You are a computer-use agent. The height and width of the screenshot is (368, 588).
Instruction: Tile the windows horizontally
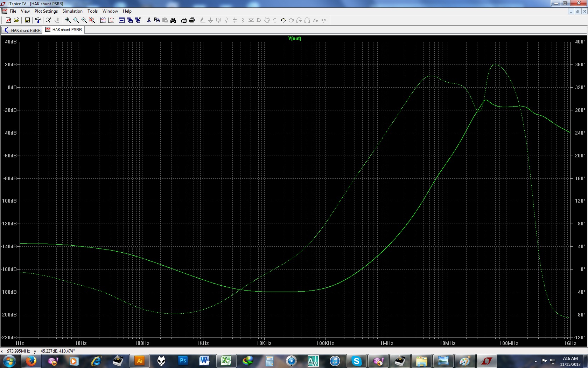click(x=122, y=20)
